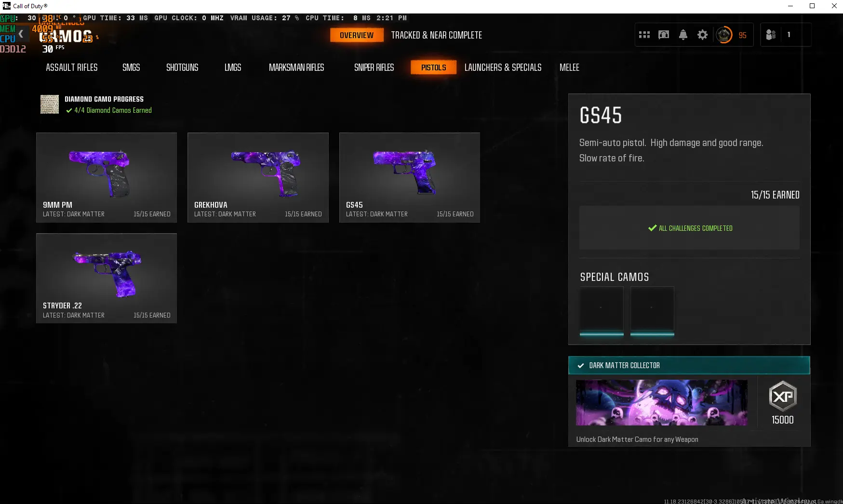Click the 'Special Camos' heading
Viewport: 843px width, 504px height.
click(x=615, y=277)
